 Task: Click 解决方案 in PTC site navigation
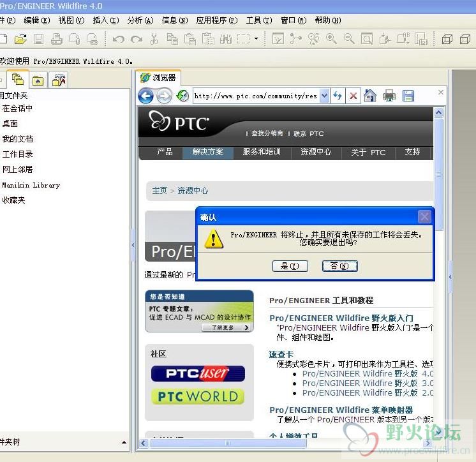(x=207, y=152)
